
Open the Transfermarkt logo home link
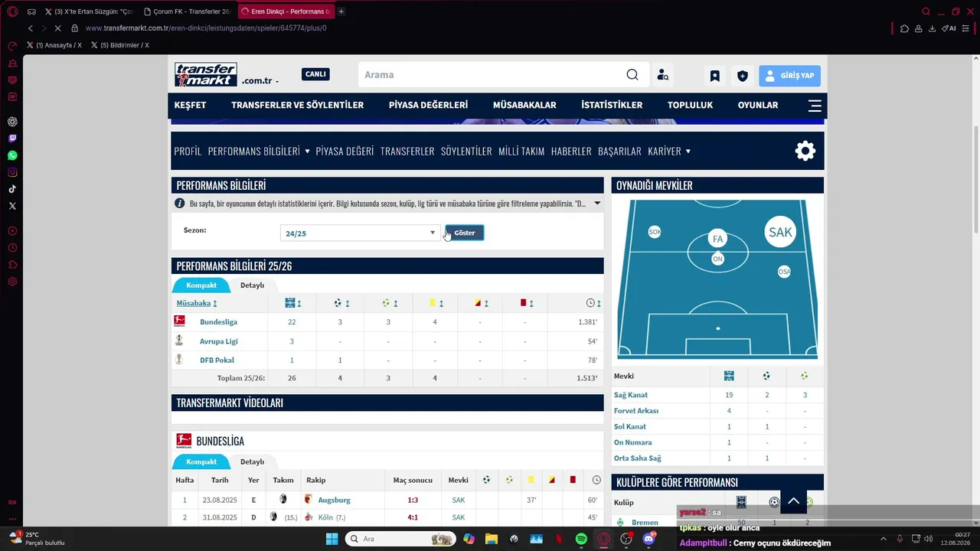pos(206,75)
